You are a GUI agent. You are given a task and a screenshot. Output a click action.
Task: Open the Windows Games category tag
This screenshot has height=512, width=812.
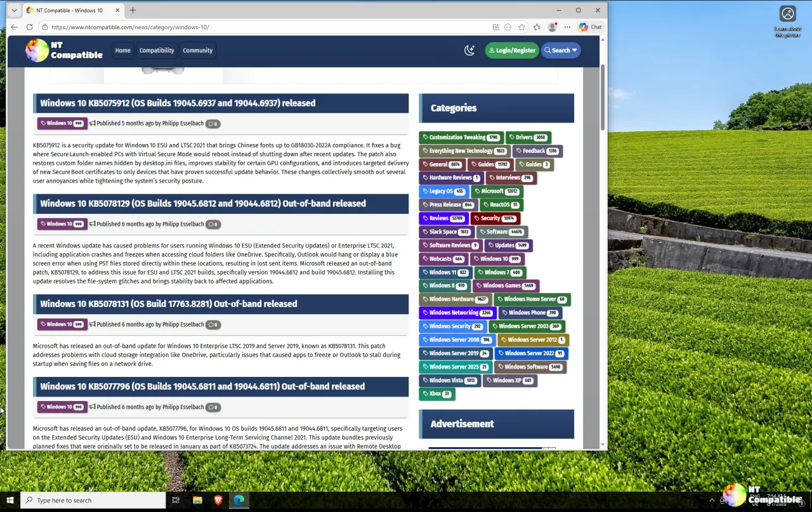(x=506, y=286)
